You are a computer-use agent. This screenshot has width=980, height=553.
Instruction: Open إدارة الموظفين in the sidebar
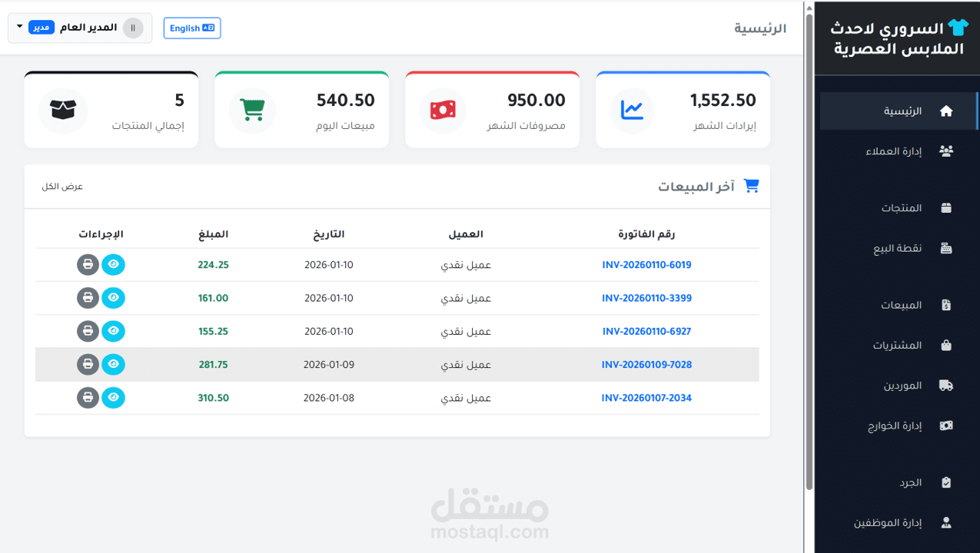[x=897, y=523]
